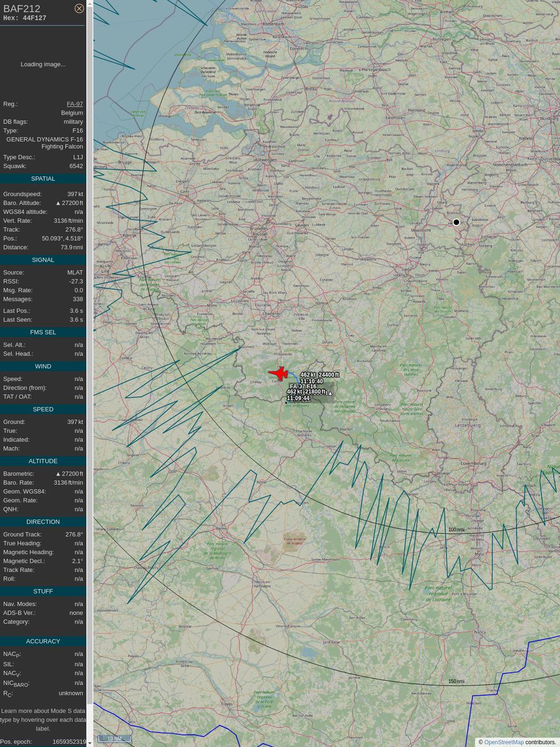Click the altitude triangle on the FA-97 trail label
Viewport: 560px width, 747px height.
coord(330,393)
